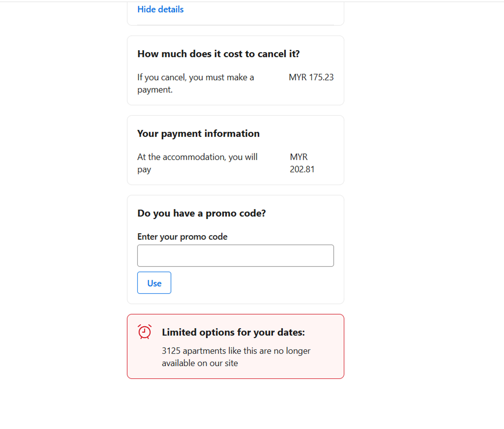The width and height of the screenshot is (504, 429).
Task: Click the Use button
Action: (x=154, y=283)
